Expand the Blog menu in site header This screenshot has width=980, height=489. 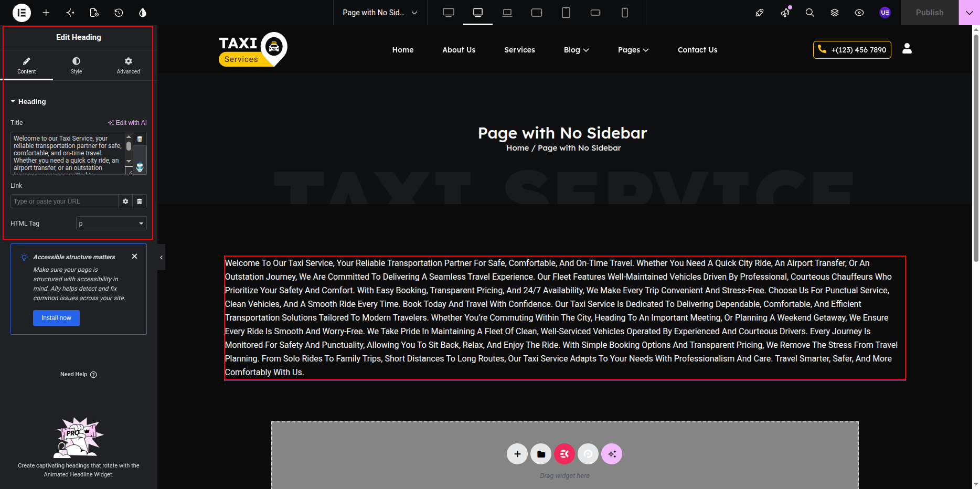tap(576, 50)
